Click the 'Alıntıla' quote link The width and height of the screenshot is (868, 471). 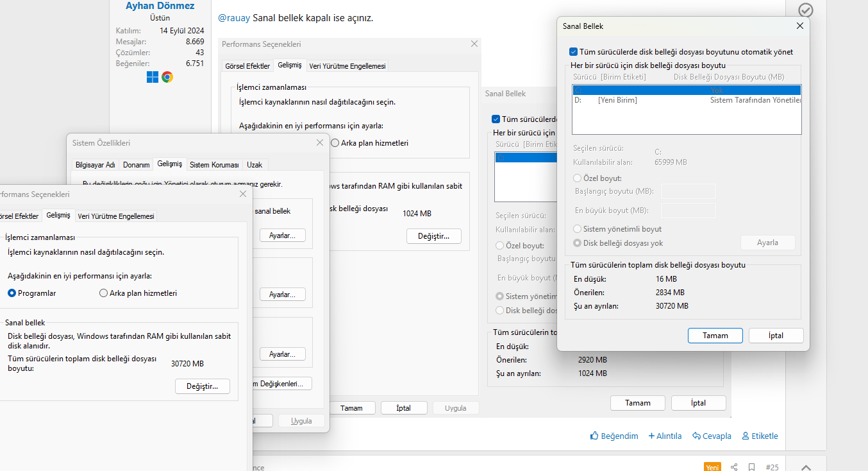click(x=665, y=436)
